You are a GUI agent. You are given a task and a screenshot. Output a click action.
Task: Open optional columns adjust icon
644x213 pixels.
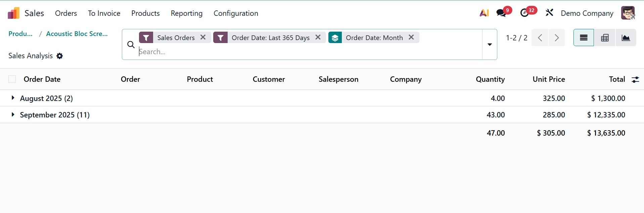(635, 79)
